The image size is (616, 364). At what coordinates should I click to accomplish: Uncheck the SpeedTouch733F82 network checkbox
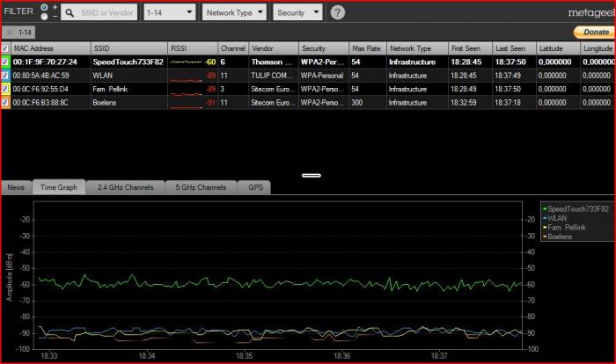[5, 62]
